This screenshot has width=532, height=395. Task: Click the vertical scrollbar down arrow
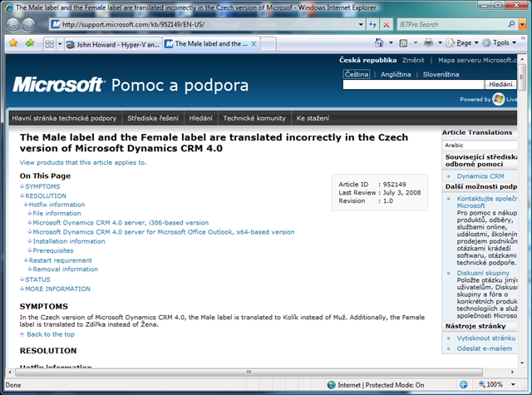click(x=522, y=363)
